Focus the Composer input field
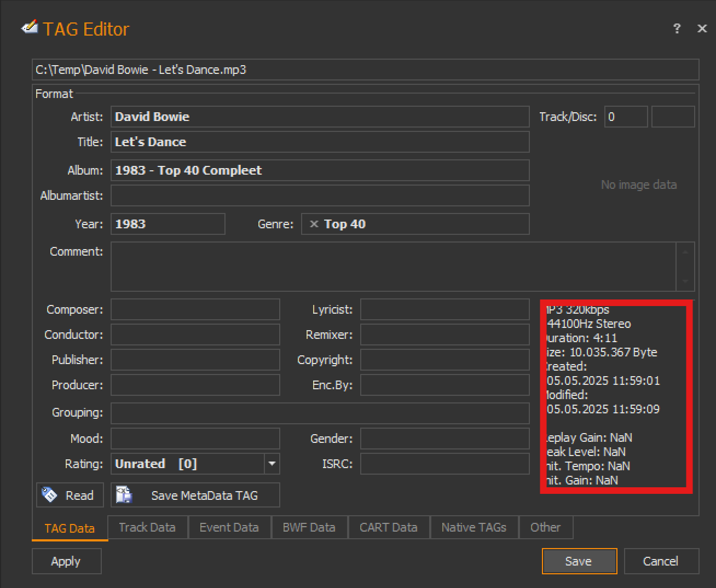 point(195,309)
